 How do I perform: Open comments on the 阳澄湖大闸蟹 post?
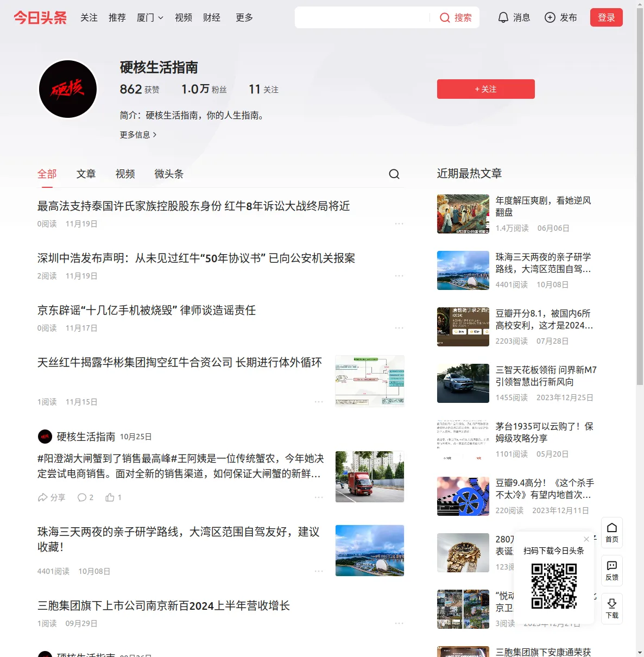pos(85,497)
